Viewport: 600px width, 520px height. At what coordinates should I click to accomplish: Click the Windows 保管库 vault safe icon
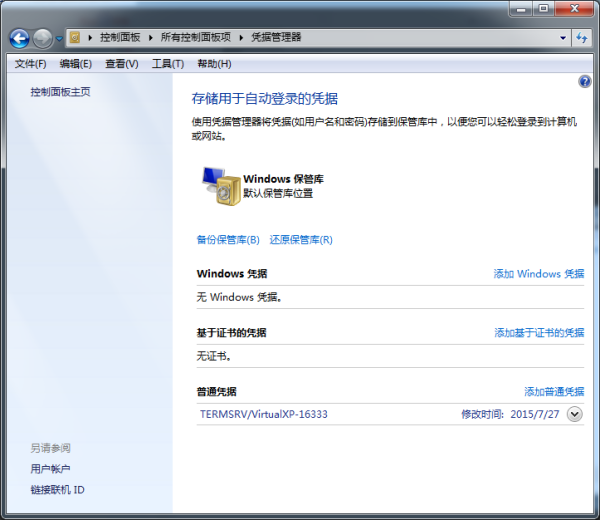tap(219, 186)
